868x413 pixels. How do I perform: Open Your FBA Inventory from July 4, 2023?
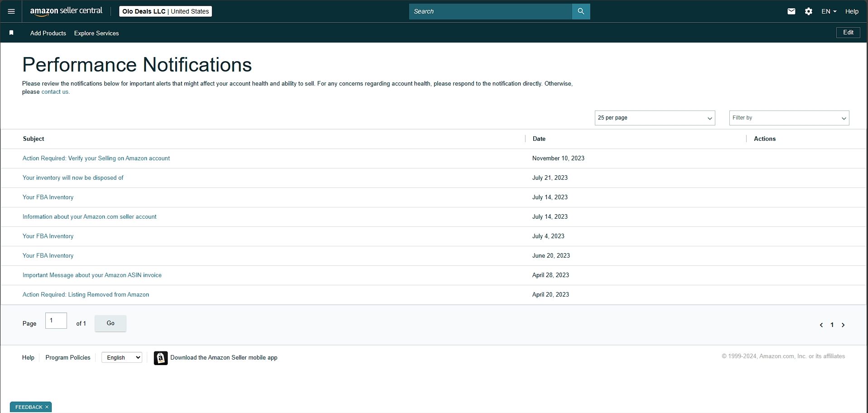(x=48, y=236)
